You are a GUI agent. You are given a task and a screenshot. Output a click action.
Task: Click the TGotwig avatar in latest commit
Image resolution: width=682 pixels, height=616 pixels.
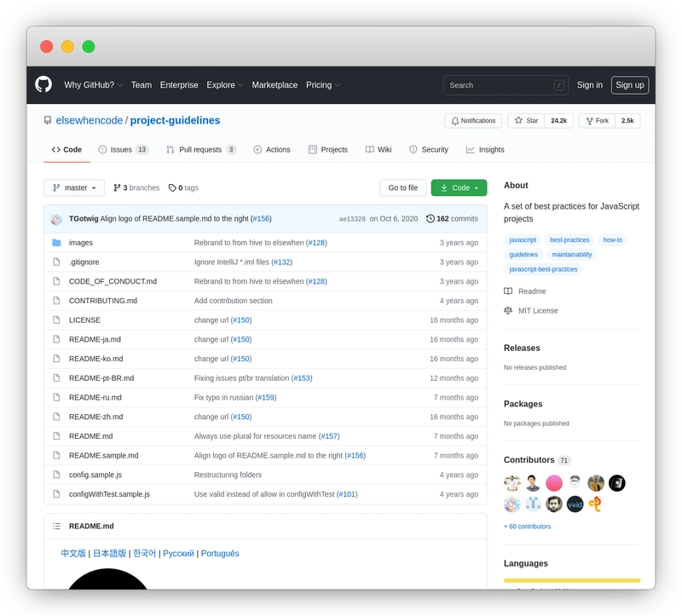pos(56,219)
